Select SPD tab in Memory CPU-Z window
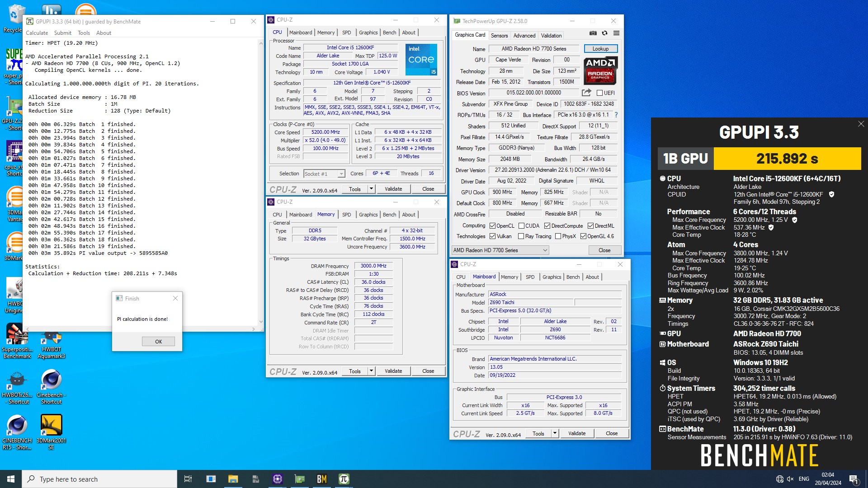This screenshot has width=868, height=488. 346,215
